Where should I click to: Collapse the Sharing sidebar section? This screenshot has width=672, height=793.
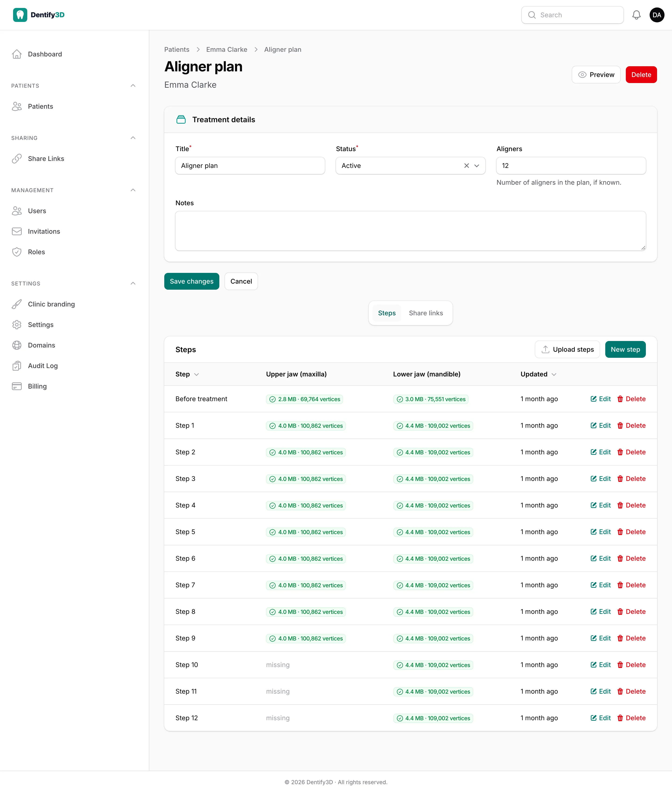click(133, 138)
